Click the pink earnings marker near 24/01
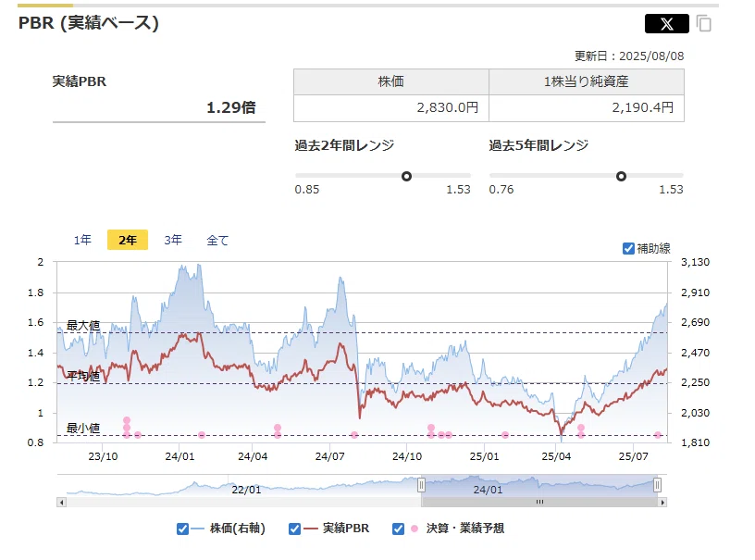The image size is (755, 560). pyautogui.click(x=202, y=435)
